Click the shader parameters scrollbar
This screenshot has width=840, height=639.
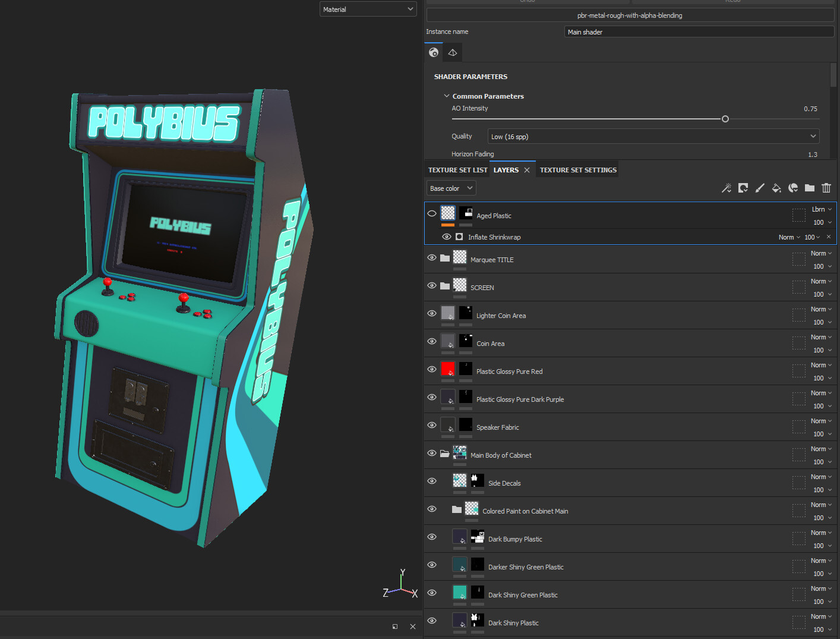pos(833,75)
